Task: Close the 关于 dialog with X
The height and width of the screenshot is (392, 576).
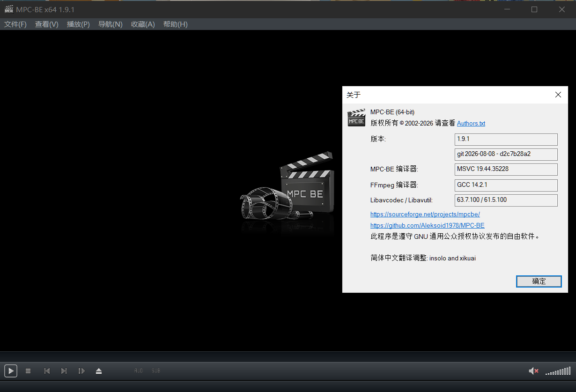Action: [558, 95]
